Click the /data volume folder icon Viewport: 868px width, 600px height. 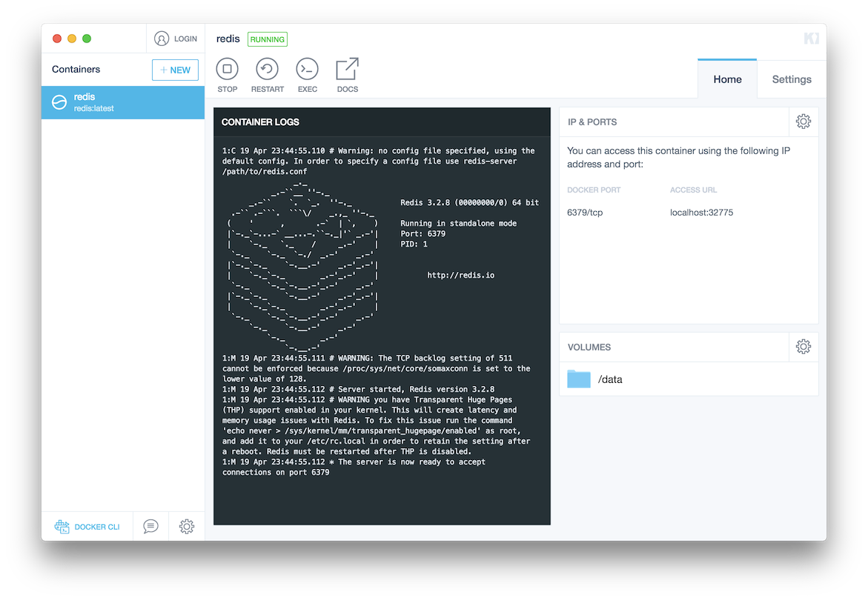(x=580, y=379)
